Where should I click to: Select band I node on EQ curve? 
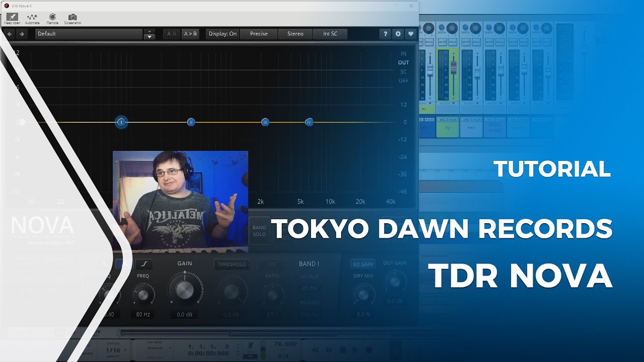121,122
